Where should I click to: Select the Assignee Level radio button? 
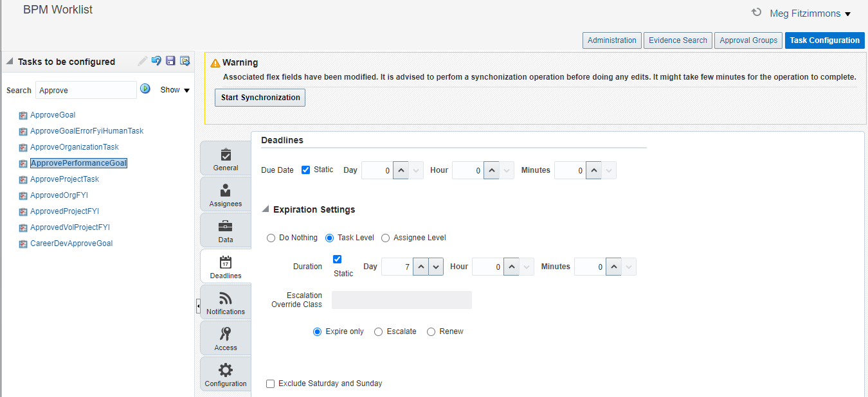click(x=384, y=238)
